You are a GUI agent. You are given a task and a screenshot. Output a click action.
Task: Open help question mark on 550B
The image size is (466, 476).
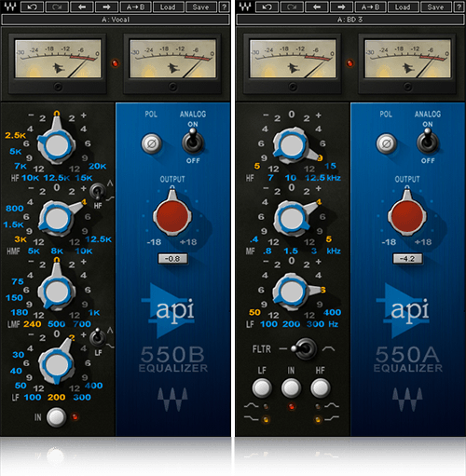(224, 7)
